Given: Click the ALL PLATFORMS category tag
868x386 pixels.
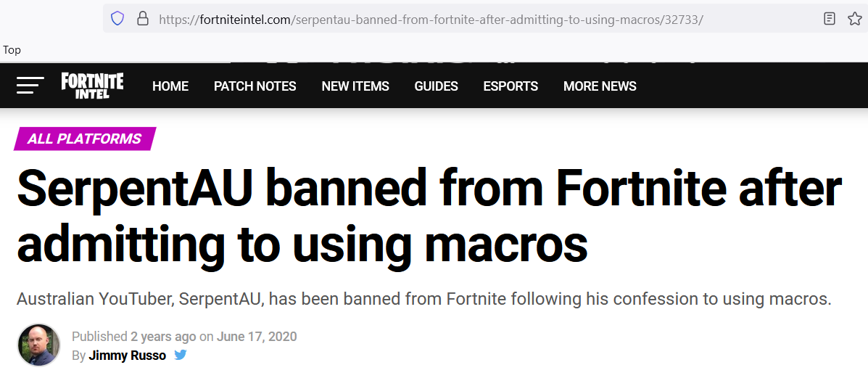Looking at the screenshot, I should point(85,139).
